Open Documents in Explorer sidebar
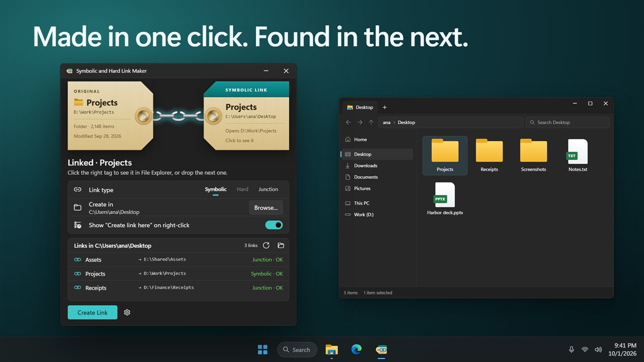Screen dimensions: 644x362 (x=377, y=177)
